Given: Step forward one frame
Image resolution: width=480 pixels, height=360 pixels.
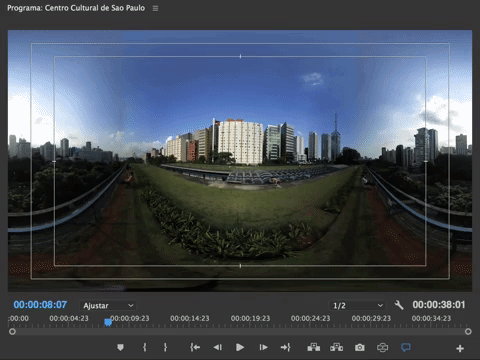Looking at the screenshot, I should tap(263, 347).
